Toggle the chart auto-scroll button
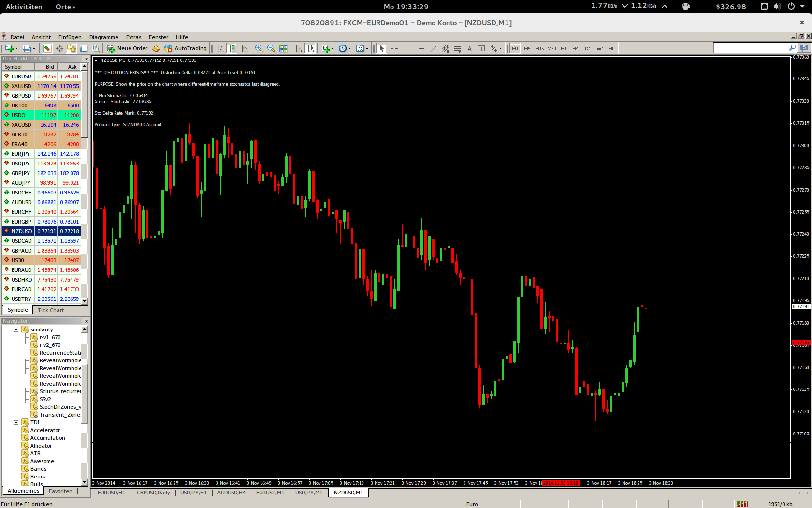 click(298, 48)
